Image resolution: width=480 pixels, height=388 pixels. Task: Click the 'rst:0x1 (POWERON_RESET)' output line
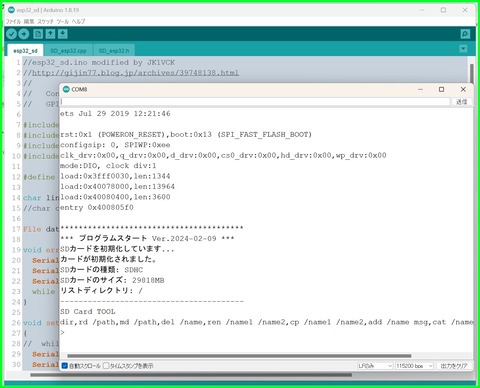[186, 135]
